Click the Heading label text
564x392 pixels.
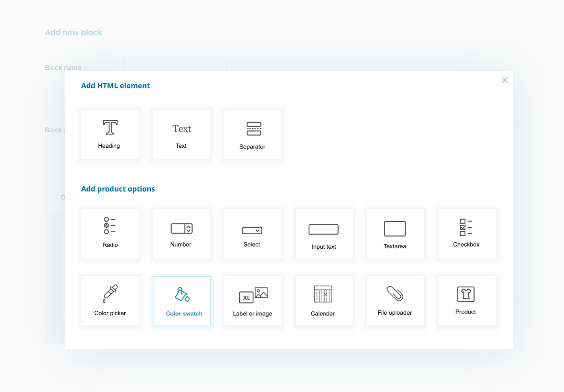pos(109,146)
